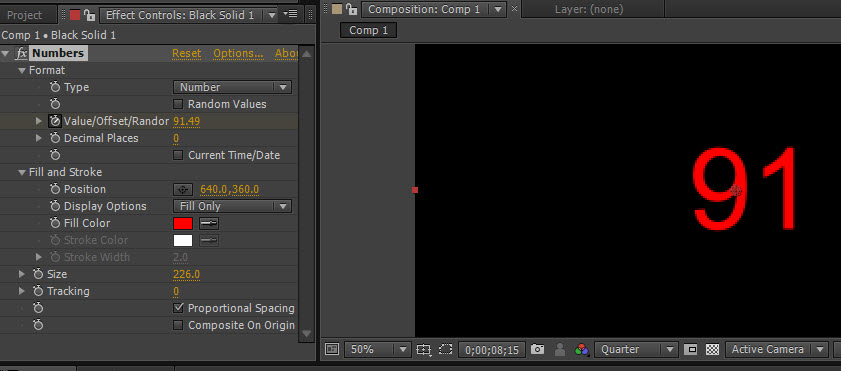
Task: Toggle mask and shape path visibility
Action: coord(446,350)
